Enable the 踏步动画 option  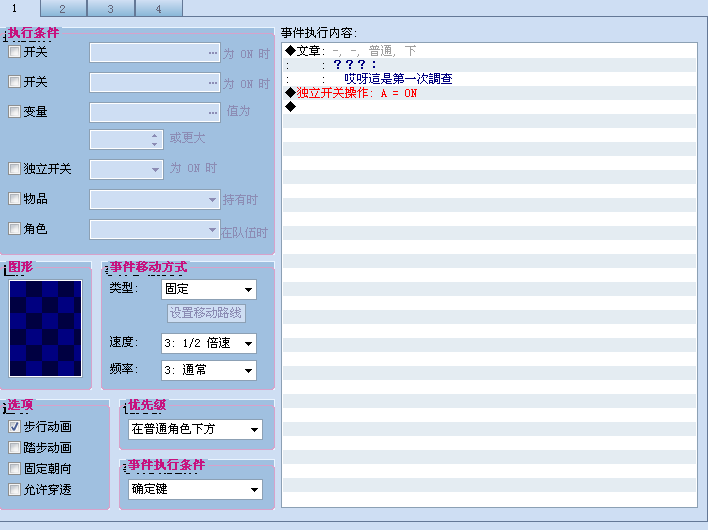[14, 447]
